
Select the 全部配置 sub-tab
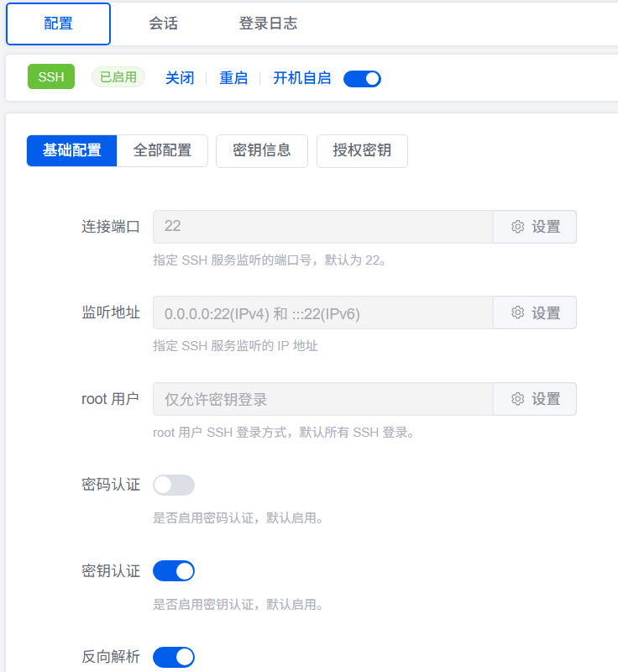tap(162, 150)
